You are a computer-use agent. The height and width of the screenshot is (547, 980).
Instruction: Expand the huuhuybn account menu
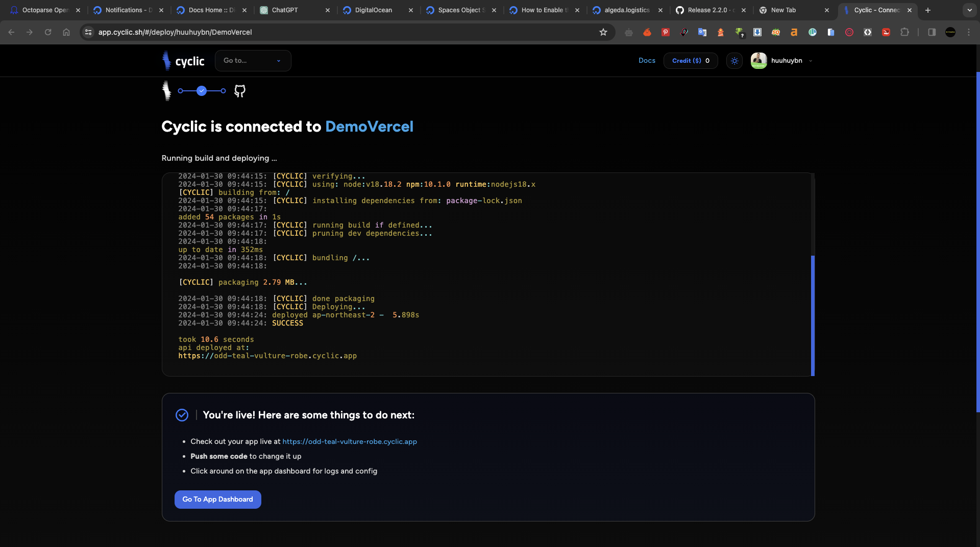click(781, 61)
